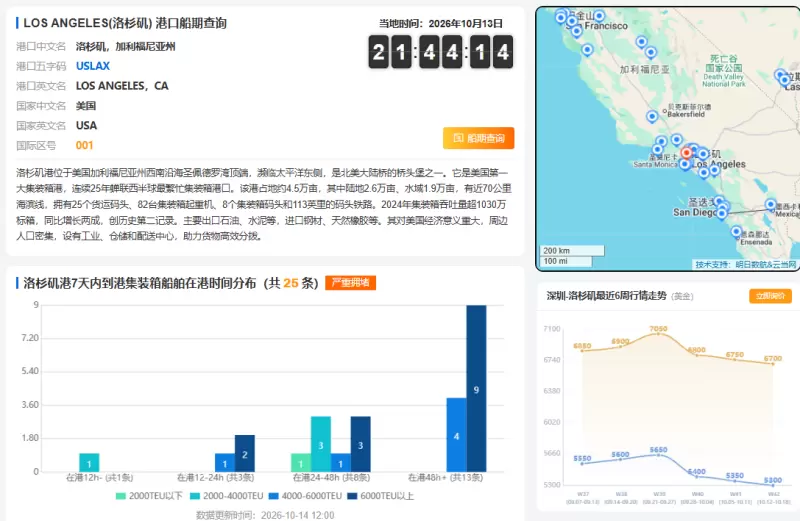Click the flip clock seconds digits 14

pyautogui.click(x=491, y=52)
